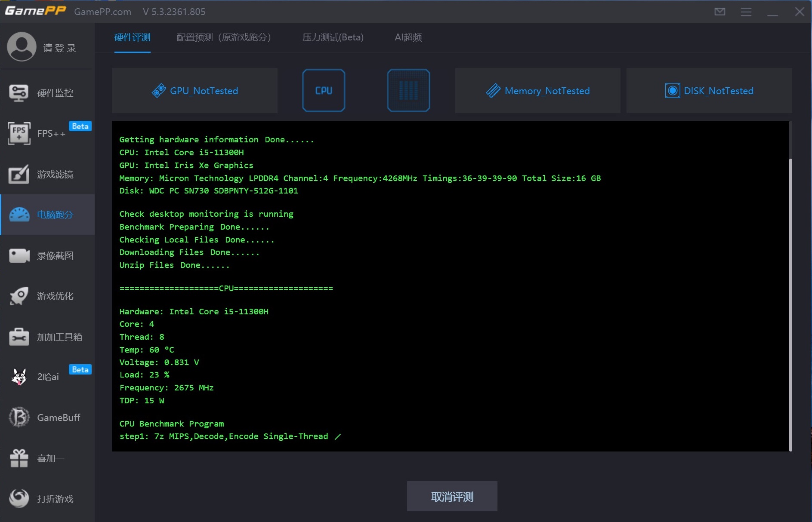
Task: Switch to the AI超频 tab
Action: [x=408, y=37]
